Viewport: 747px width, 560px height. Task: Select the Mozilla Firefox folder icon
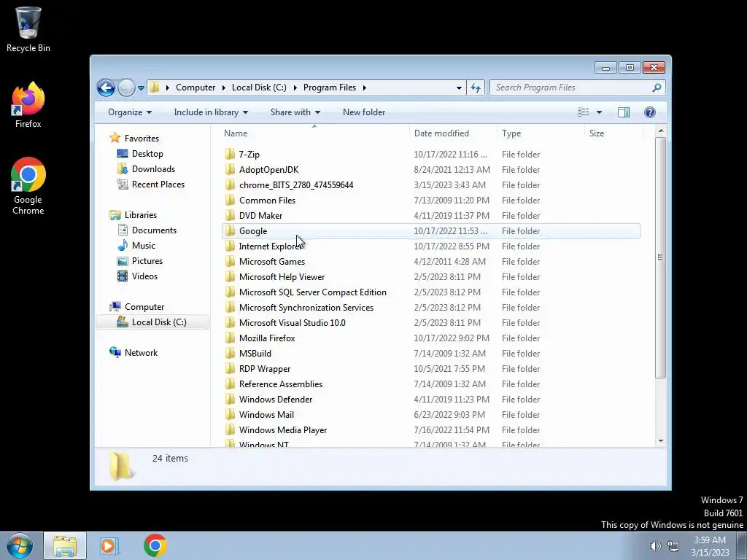point(230,338)
